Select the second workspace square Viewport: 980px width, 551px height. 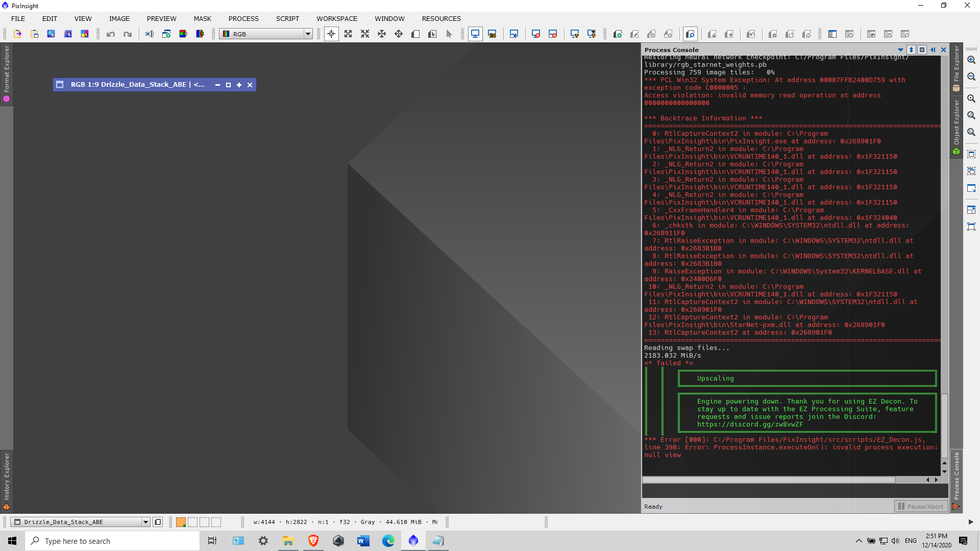pyautogui.click(x=192, y=522)
